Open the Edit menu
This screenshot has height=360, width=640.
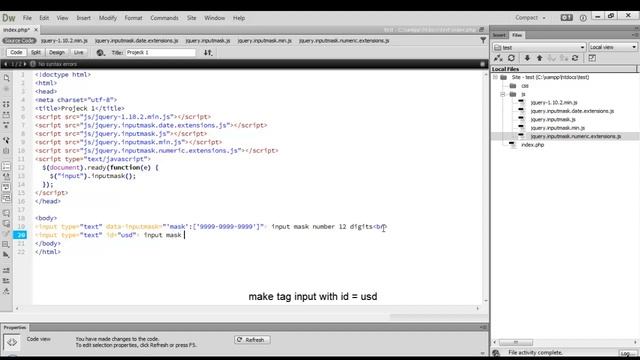click(44, 18)
